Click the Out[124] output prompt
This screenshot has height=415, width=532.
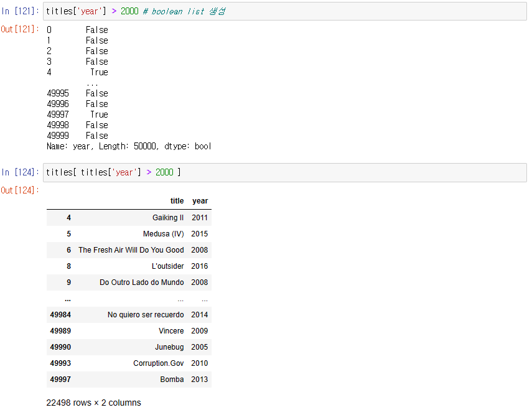tap(20, 190)
